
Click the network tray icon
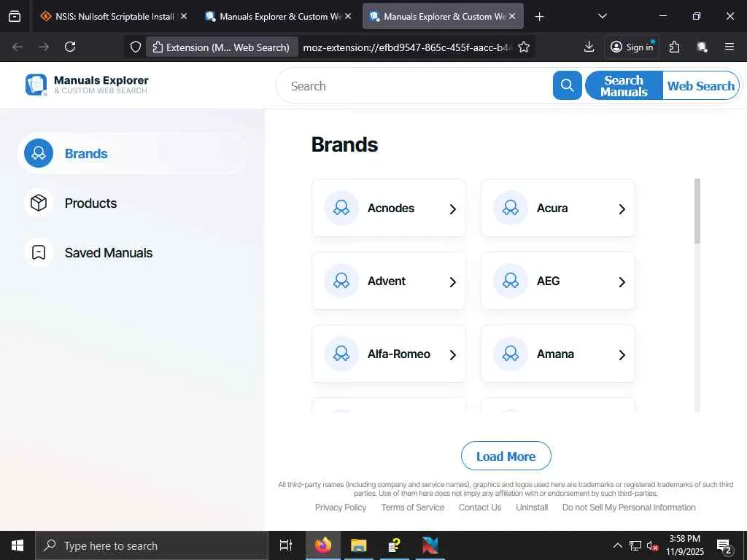[635, 545]
